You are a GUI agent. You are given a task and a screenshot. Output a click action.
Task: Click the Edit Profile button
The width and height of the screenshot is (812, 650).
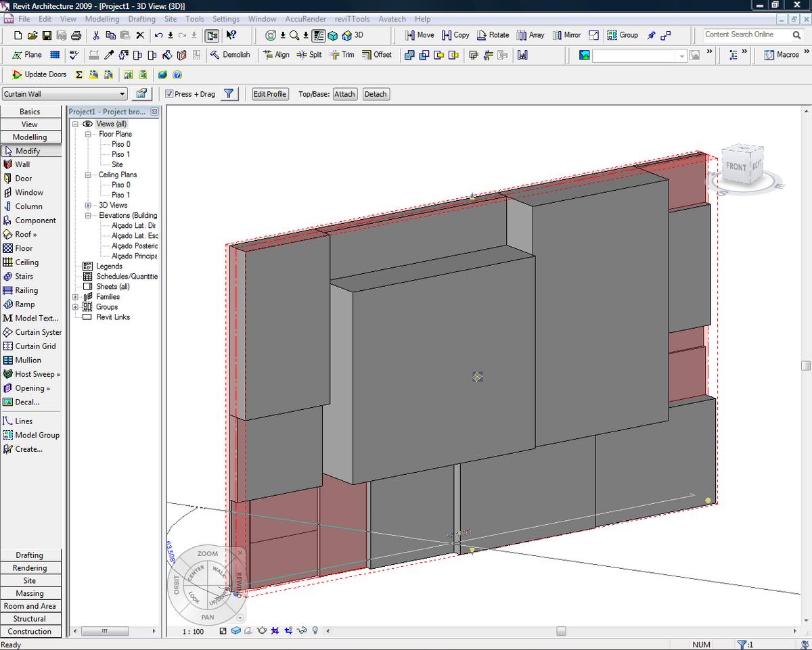[269, 93]
